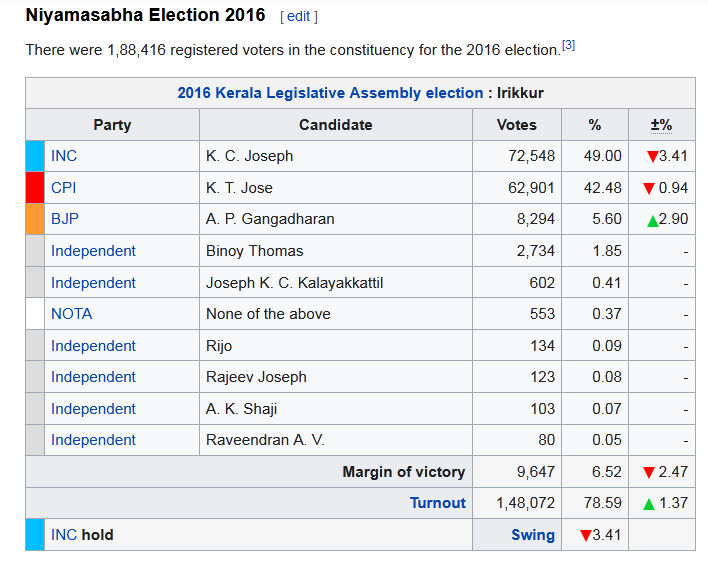Click the Independent link for Raveendran A. V.
Image resolution: width=708 pixels, height=568 pixels.
pyautogui.click(x=93, y=440)
